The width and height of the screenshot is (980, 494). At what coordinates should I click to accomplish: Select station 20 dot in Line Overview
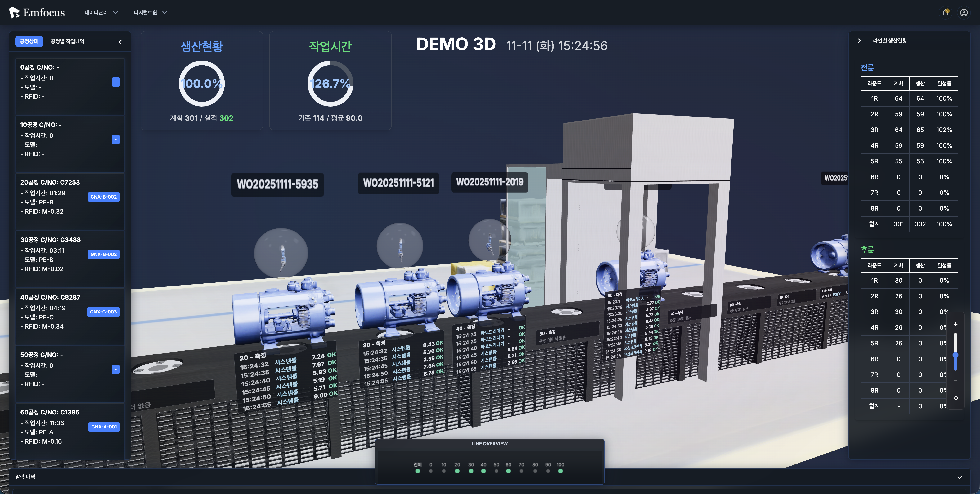[457, 471]
